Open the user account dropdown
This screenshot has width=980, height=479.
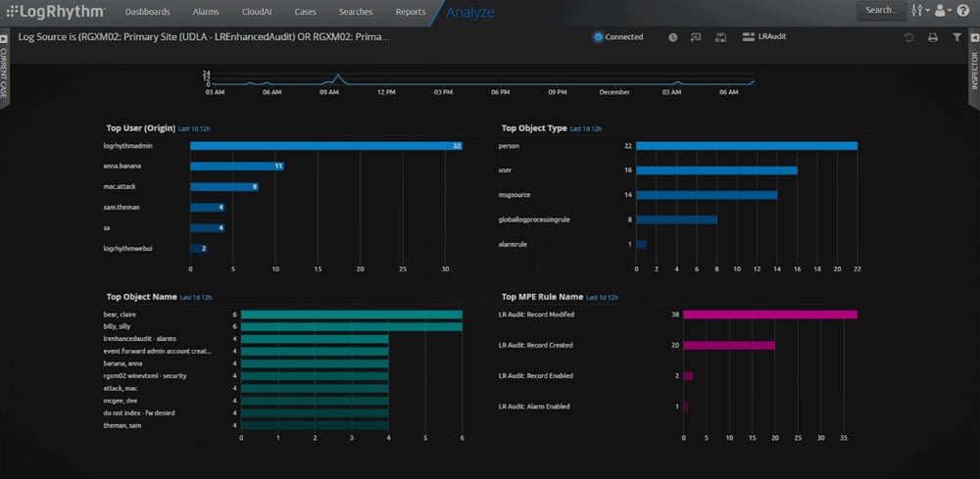coord(942,11)
